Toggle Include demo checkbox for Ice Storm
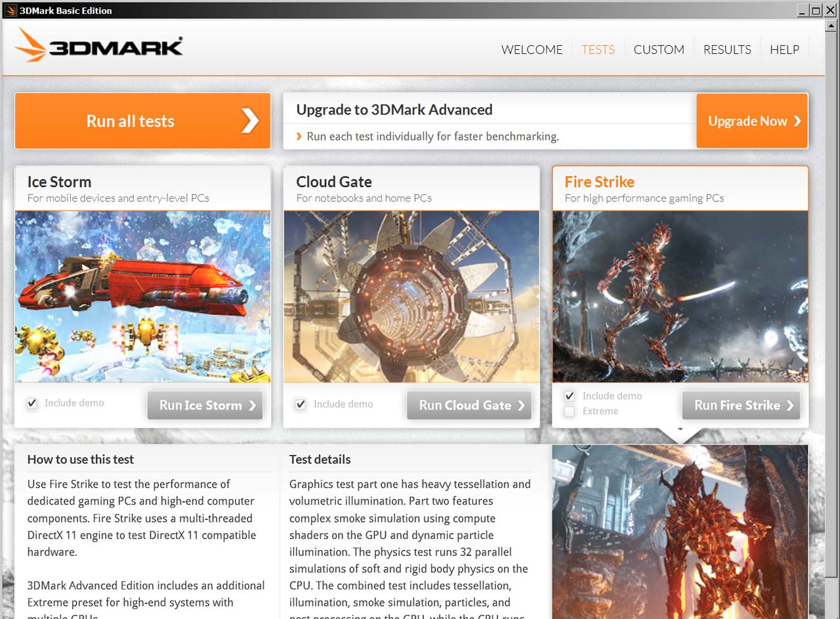 [32, 404]
